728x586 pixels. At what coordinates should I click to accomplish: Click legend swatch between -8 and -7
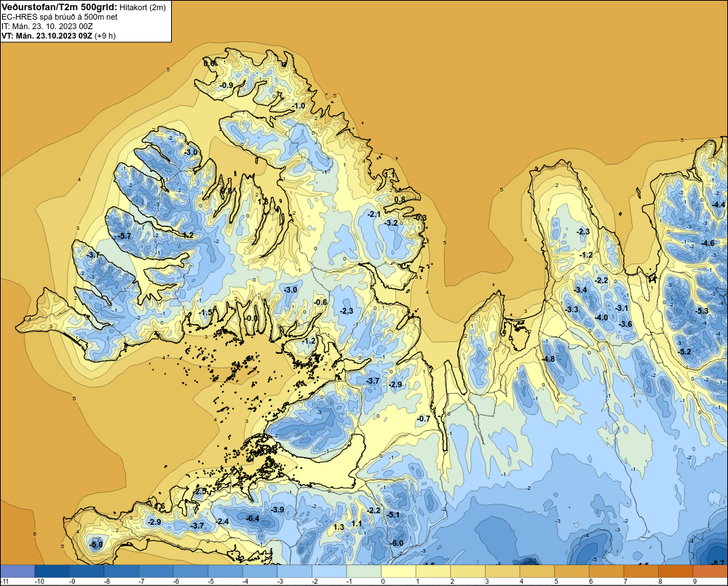[x=121, y=571]
